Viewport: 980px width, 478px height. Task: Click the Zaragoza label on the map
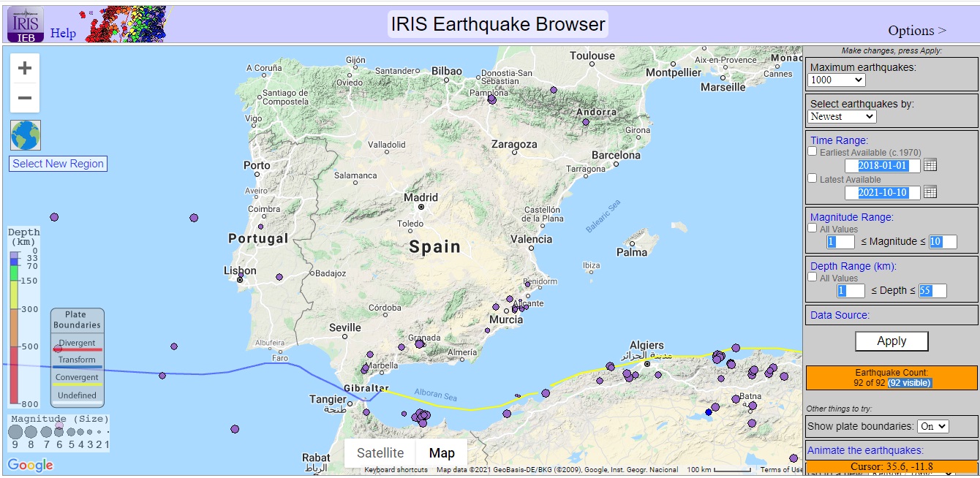[x=514, y=144]
